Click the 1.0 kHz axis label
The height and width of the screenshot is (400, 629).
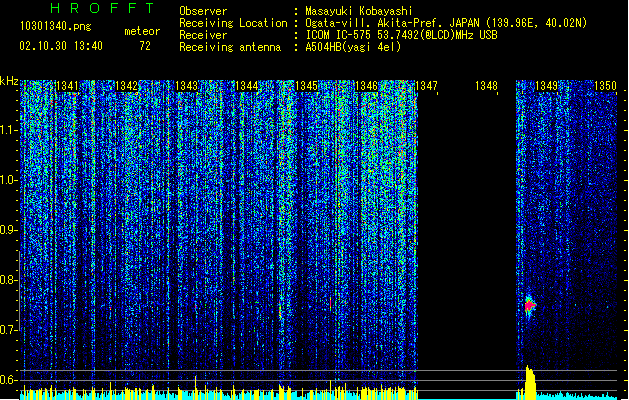(x=9, y=180)
